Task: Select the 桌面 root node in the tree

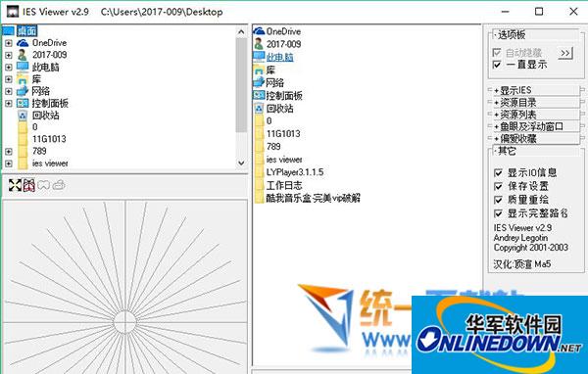Action: click(x=27, y=30)
